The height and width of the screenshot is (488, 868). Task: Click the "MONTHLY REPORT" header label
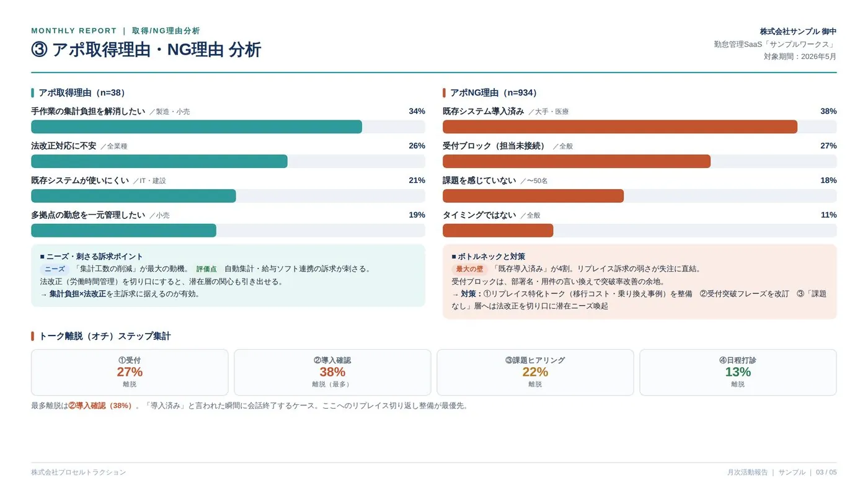click(74, 31)
